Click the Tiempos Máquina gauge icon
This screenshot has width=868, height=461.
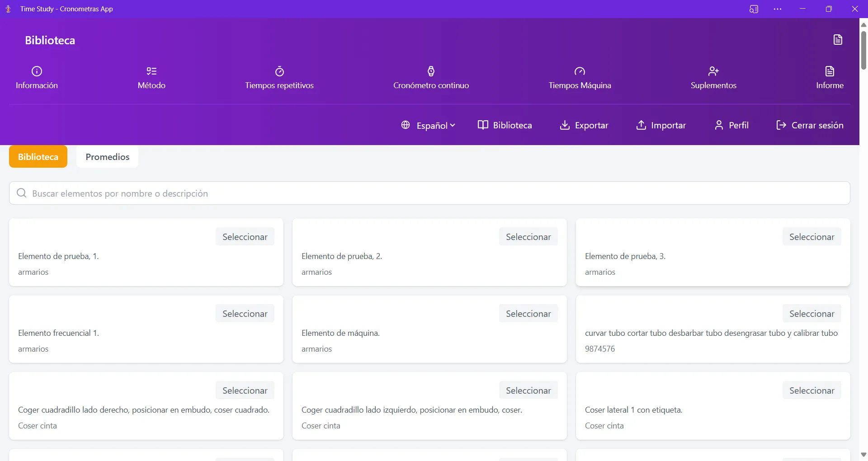(580, 71)
